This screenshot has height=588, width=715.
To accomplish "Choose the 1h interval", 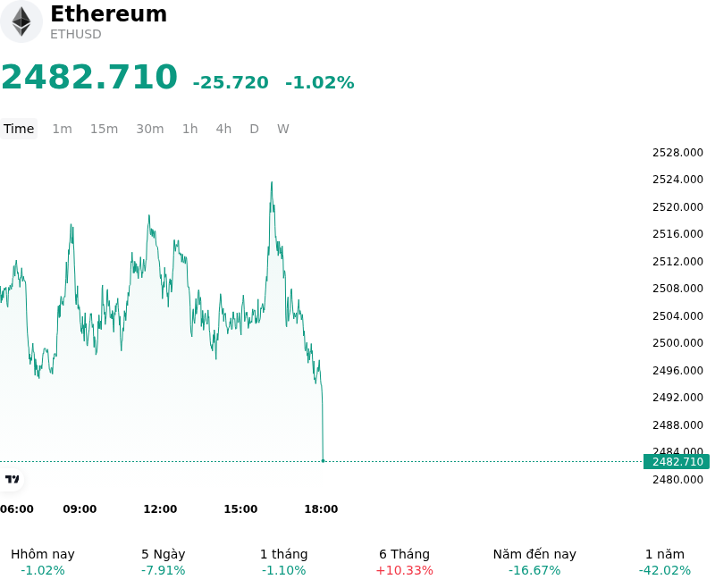I will pos(189,129).
